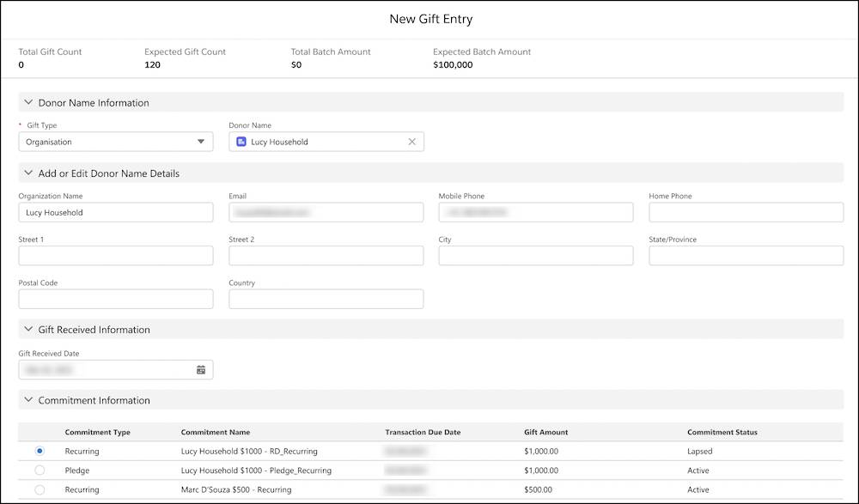Select the Pledge commitment radio button
The height and width of the screenshot is (504, 859).
coord(40,470)
